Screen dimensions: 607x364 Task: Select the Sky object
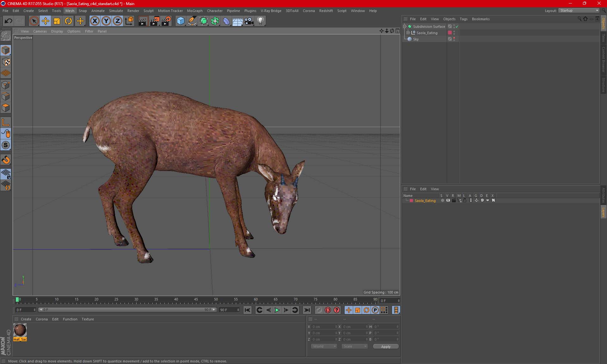(x=416, y=39)
